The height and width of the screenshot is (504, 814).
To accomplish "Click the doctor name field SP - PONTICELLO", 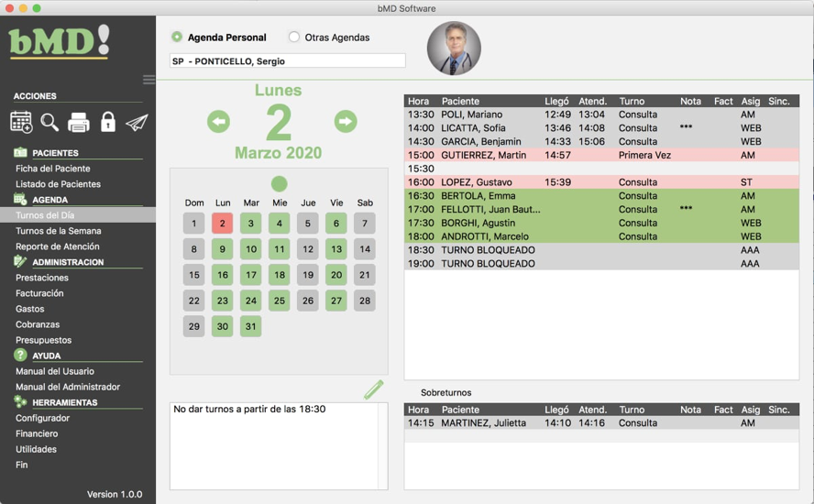I will tap(288, 60).
